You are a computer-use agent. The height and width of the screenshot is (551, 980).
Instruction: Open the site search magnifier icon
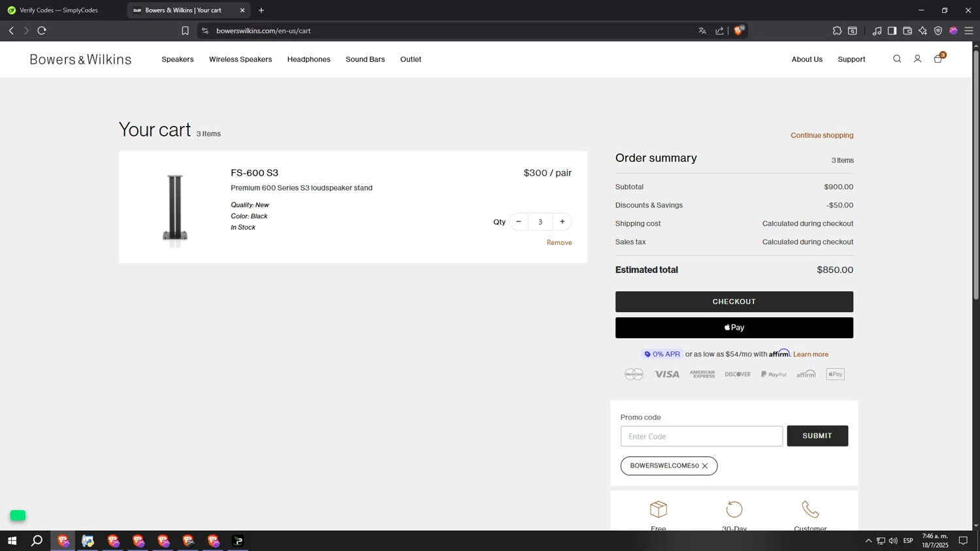[x=897, y=59]
